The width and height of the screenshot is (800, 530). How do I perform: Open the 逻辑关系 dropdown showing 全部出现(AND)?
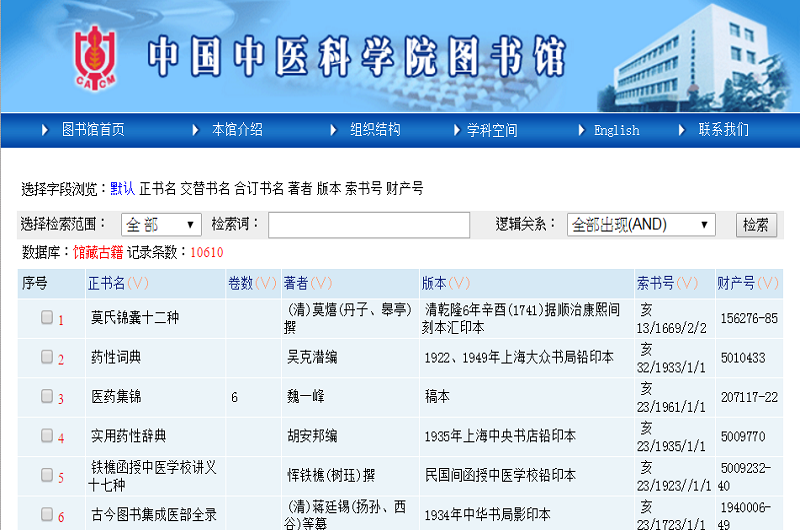pyautogui.click(x=641, y=224)
